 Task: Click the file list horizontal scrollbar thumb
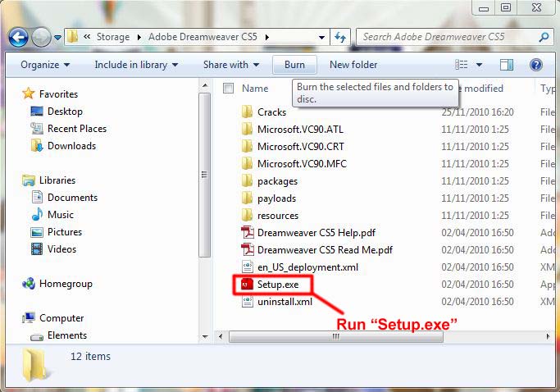click(x=335, y=336)
